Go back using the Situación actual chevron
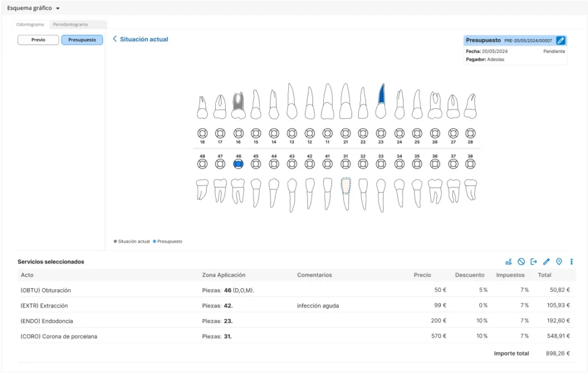The image size is (588, 373). (115, 39)
